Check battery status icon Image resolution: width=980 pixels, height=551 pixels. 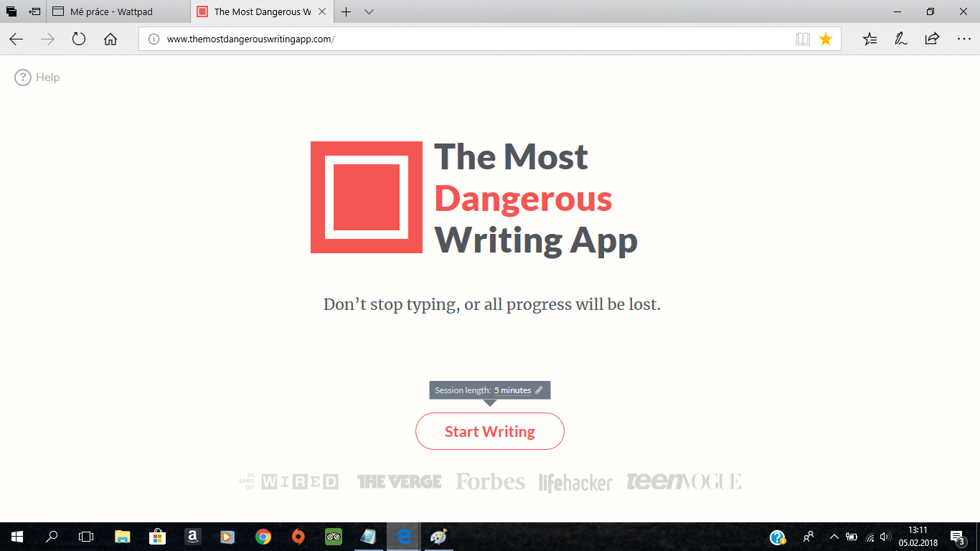pyautogui.click(x=852, y=537)
